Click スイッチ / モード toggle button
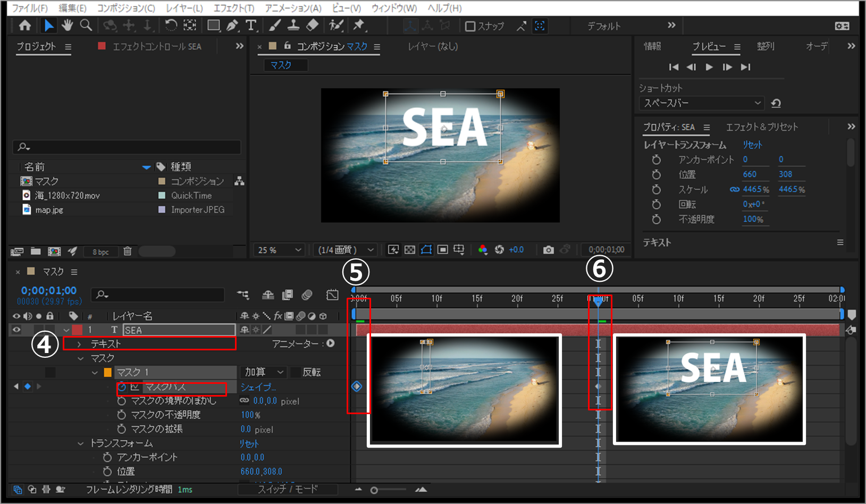 click(x=288, y=489)
